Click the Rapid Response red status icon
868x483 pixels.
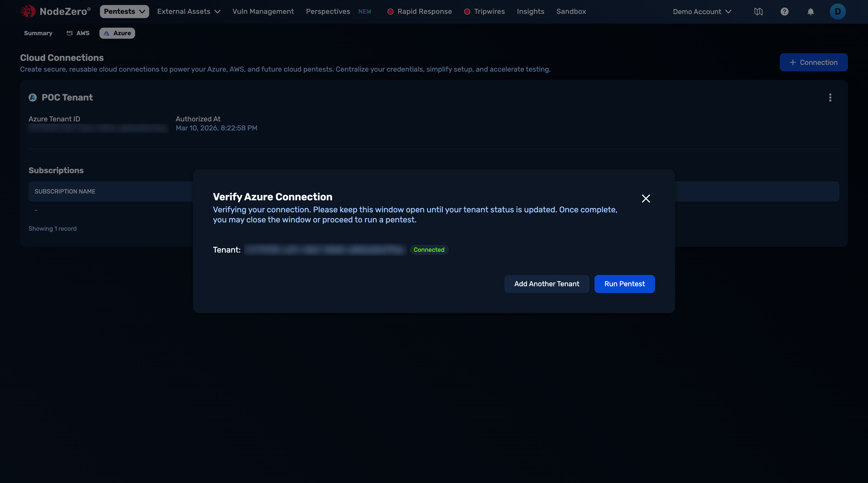391,11
